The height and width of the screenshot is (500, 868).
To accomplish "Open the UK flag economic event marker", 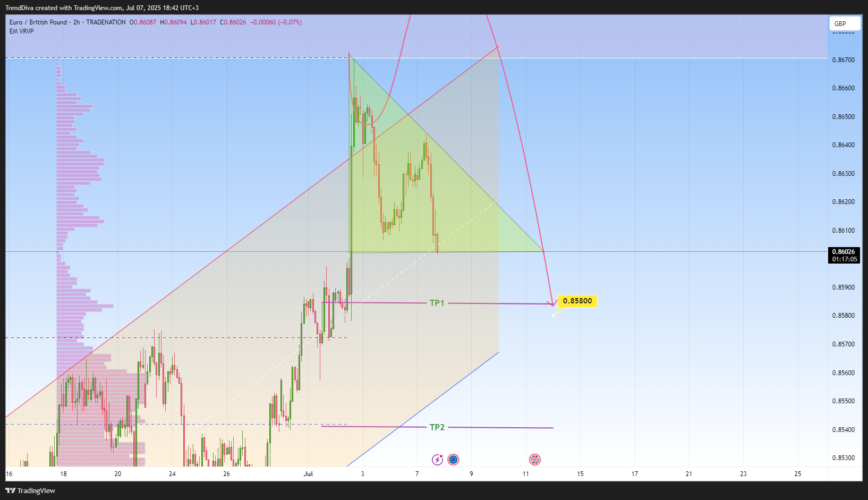I will tap(535, 460).
